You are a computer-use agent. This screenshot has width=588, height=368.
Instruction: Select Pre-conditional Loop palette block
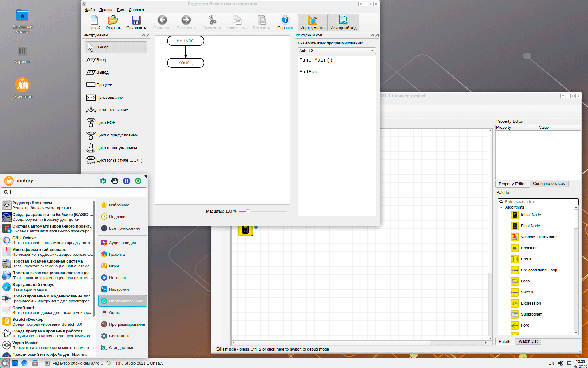tap(539, 270)
